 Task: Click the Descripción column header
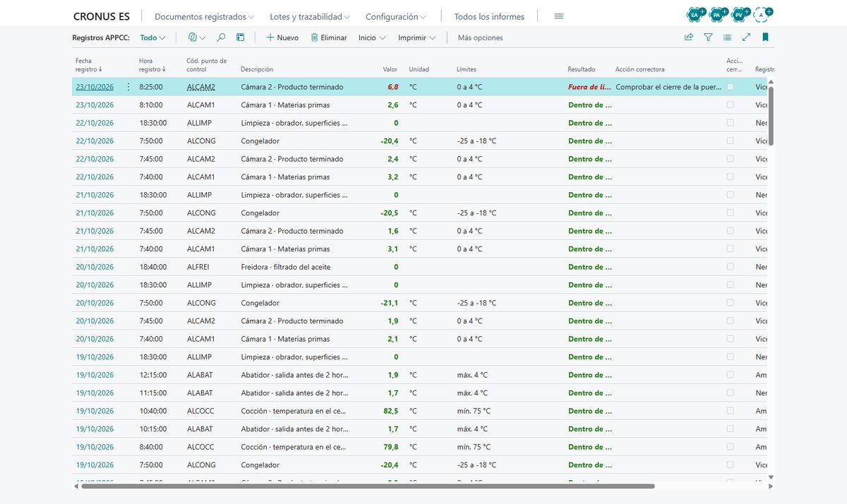tap(257, 69)
